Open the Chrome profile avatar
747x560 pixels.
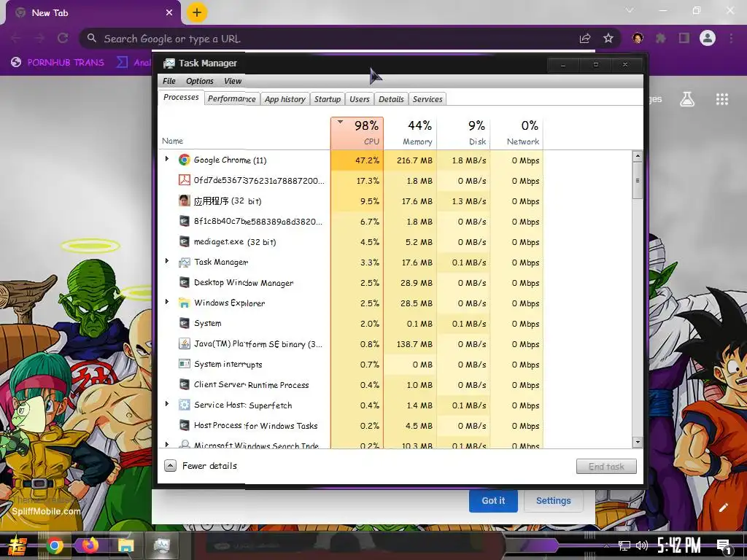pyautogui.click(x=708, y=38)
